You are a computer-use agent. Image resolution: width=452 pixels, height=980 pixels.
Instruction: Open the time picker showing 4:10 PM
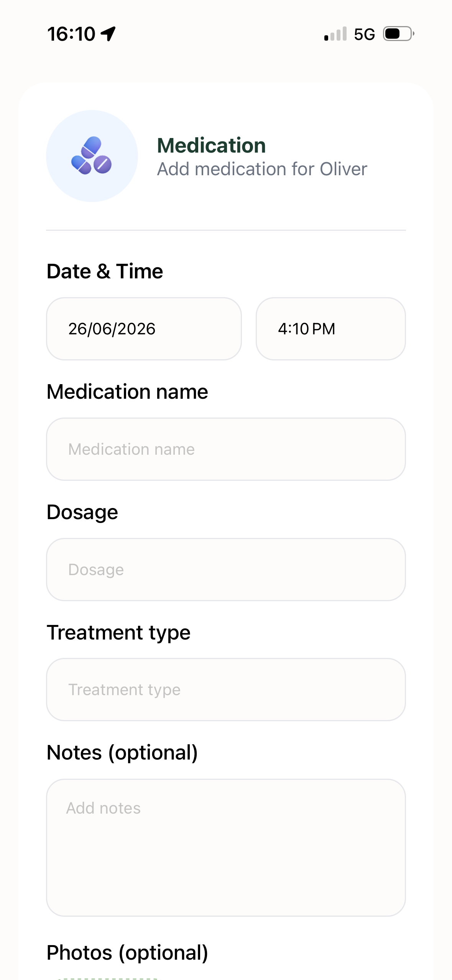(x=330, y=329)
